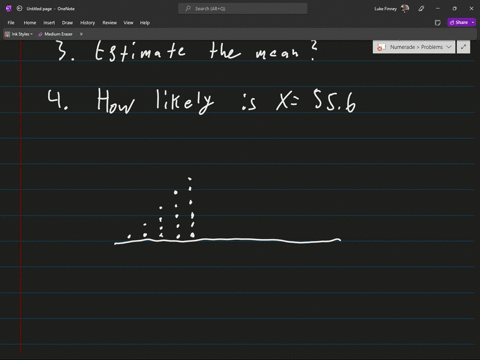Screen dimensions: 480x360
Task: Click the purple Share button
Action: [459, 22]
